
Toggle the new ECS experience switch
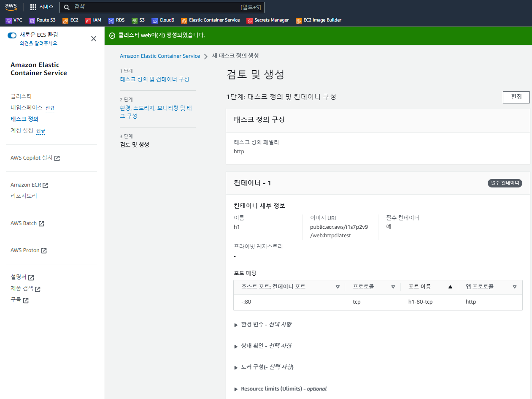(12, 35)
